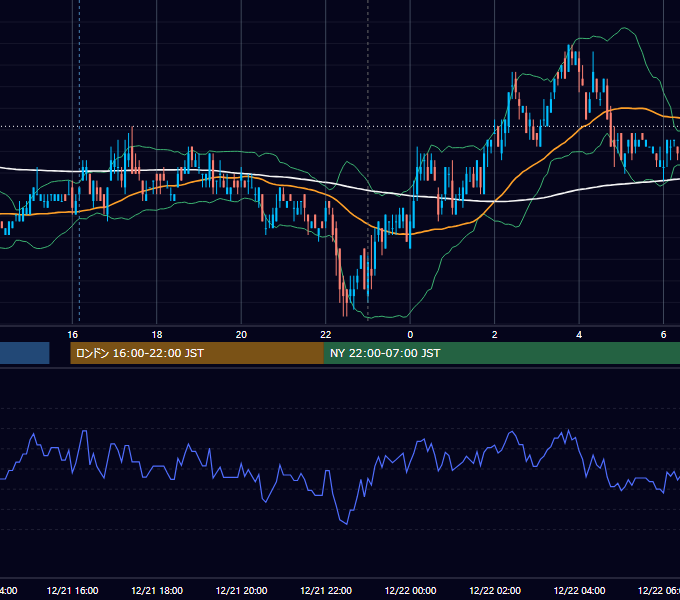Click the NY 22:00-07:00 JST session bar
680x600 pixels.
tap(502, 353)
